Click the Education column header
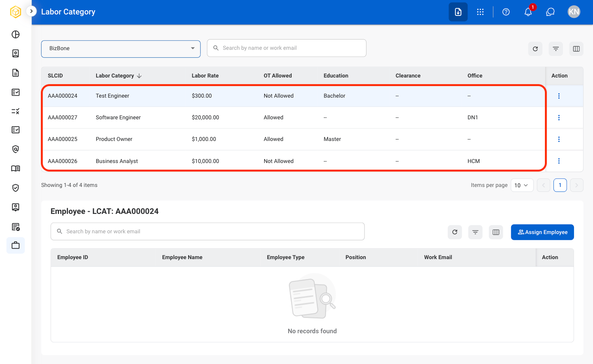 point(336,76)
